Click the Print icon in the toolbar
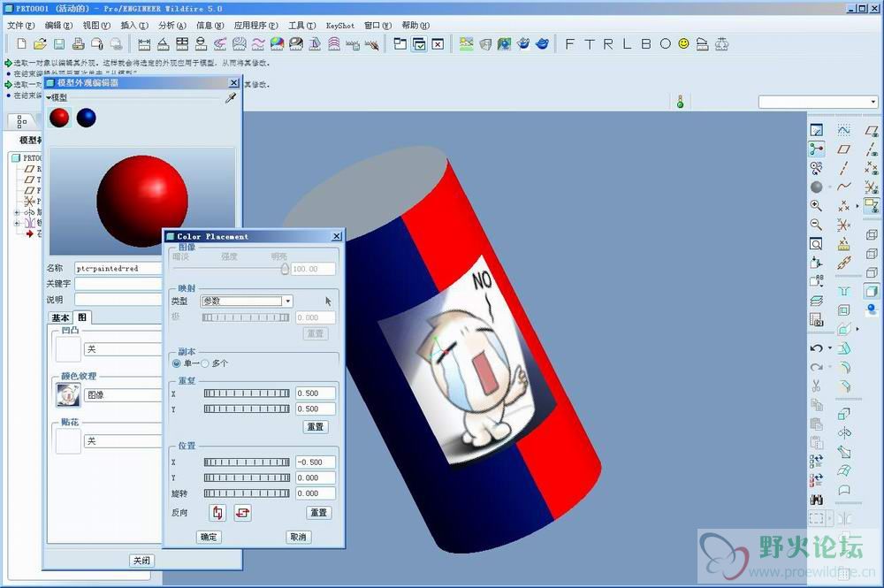Image resolution: width=884 pixels, height=588 pixels. (x=78, y=44)
